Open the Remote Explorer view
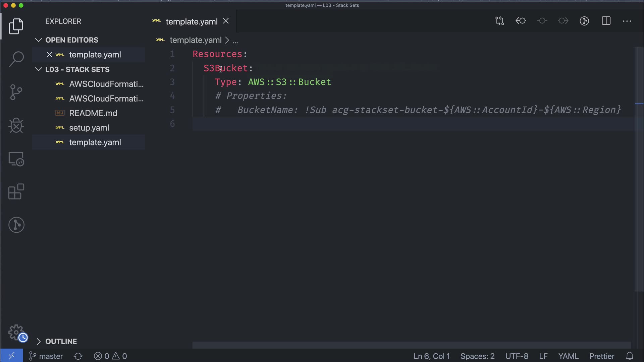This screenshot has width=644, height=362. [16, 159]
